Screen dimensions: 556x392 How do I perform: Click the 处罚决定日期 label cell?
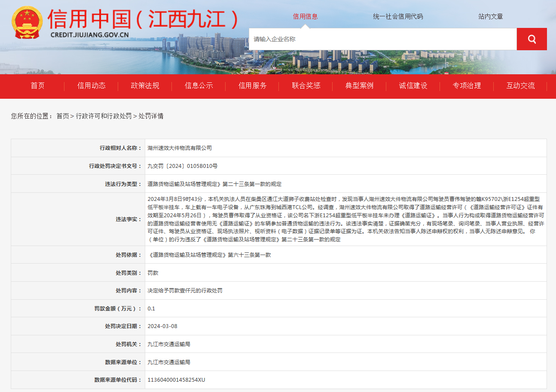pos(77,326)
